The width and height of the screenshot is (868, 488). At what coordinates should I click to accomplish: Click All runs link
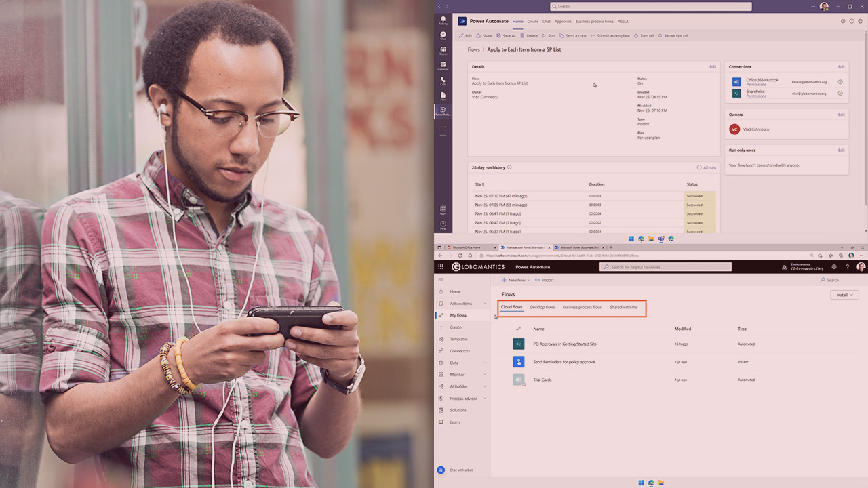pos(707,167)
